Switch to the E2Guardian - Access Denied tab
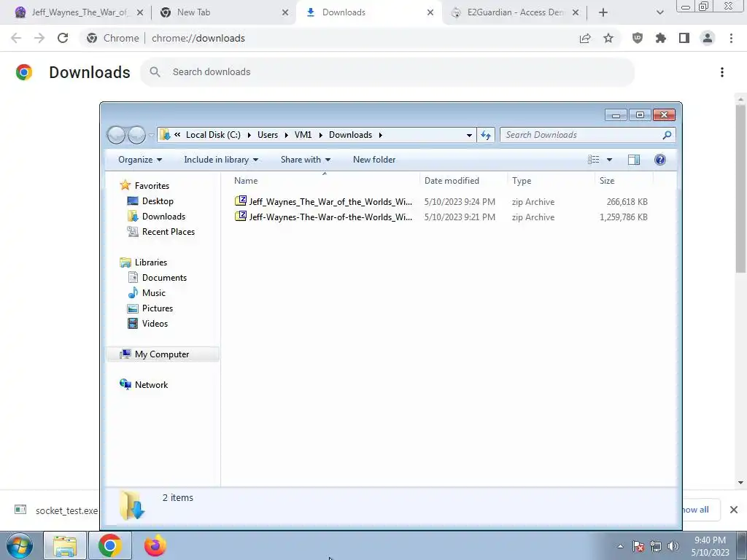 pos(514,12)
